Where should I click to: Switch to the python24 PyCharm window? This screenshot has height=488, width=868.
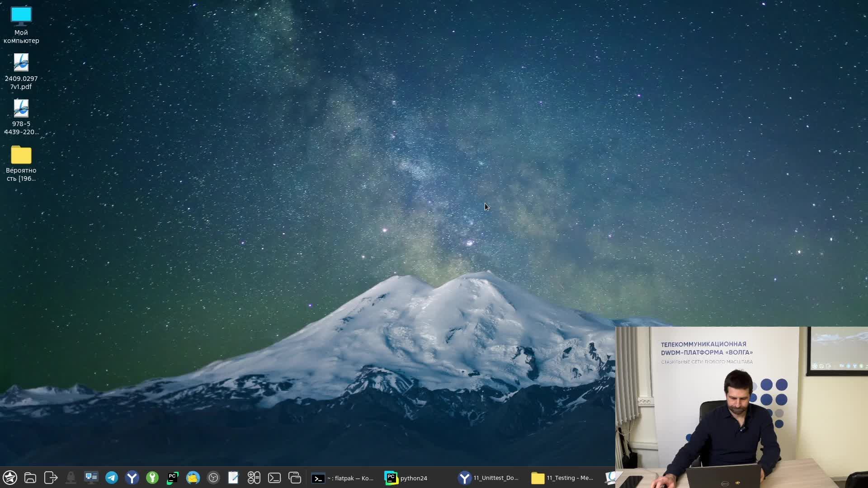407,478
